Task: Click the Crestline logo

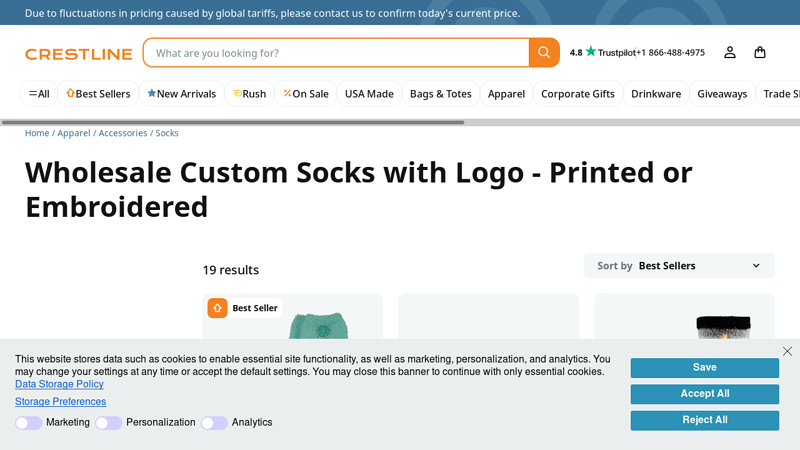Action: click(79, 54)
